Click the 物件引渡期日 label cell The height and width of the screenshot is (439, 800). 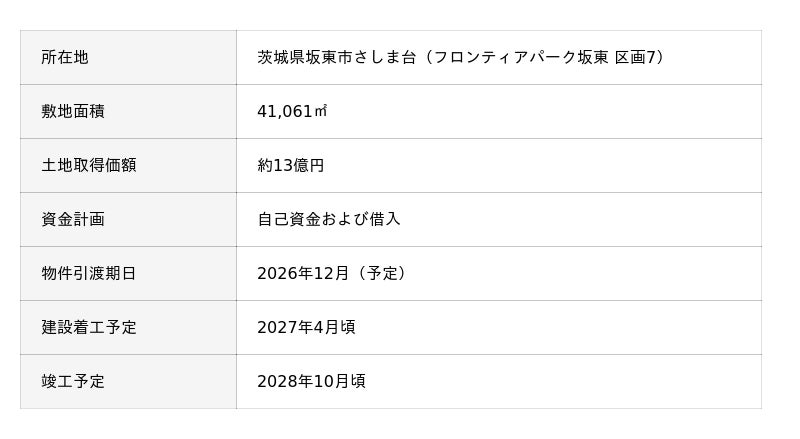point(88,274)
